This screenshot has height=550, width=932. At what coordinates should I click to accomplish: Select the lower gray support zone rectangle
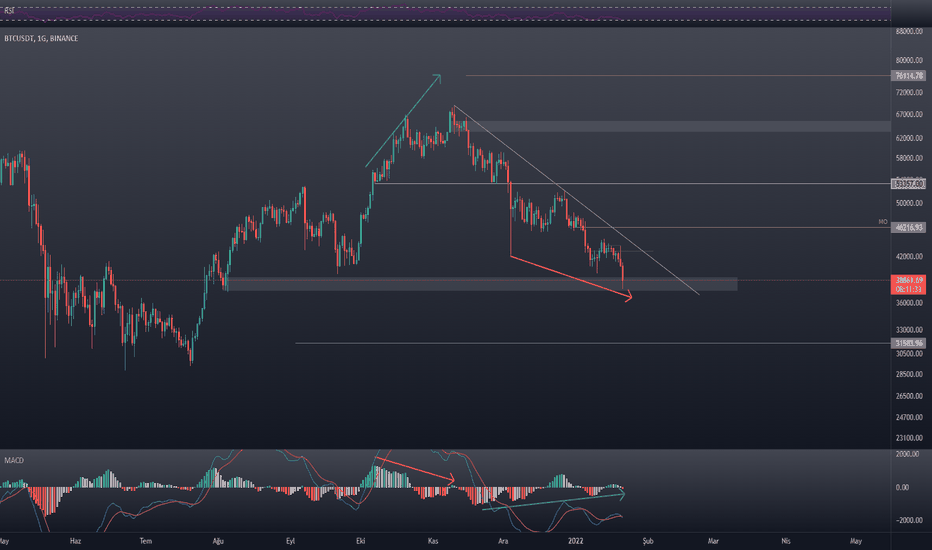pos(480,284)
